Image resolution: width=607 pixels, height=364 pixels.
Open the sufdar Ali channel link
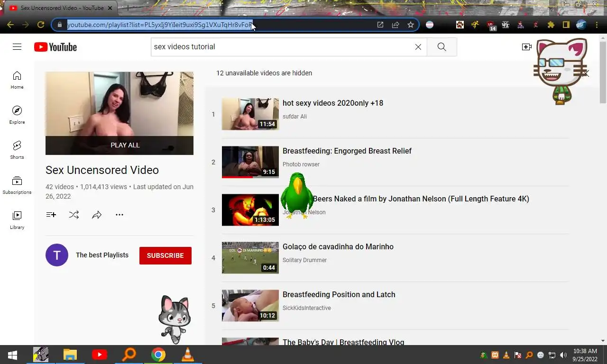point(294,117)
